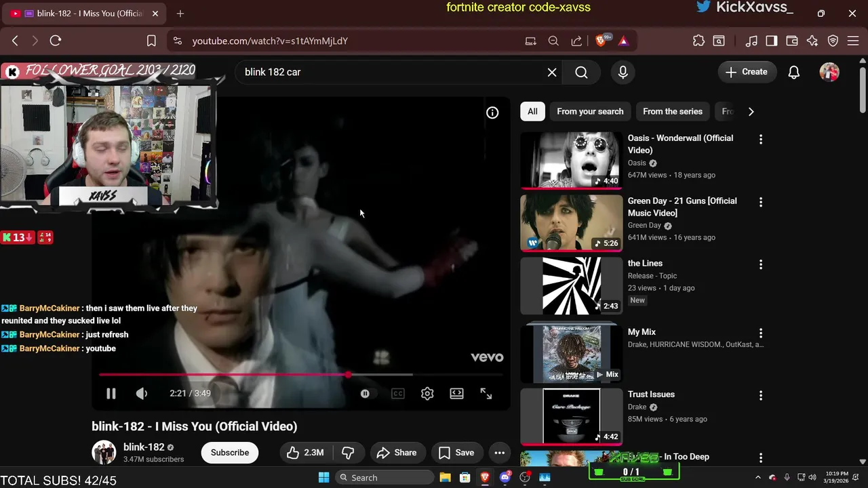Open Brave Rewards triangle icon
The image size is (868, 488).
click(x=623, y=41)
